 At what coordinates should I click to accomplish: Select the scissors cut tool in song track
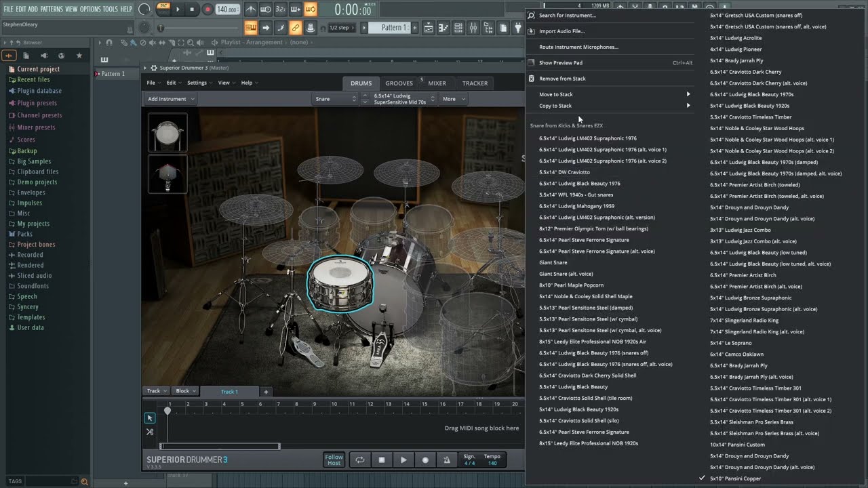(150, 432)
